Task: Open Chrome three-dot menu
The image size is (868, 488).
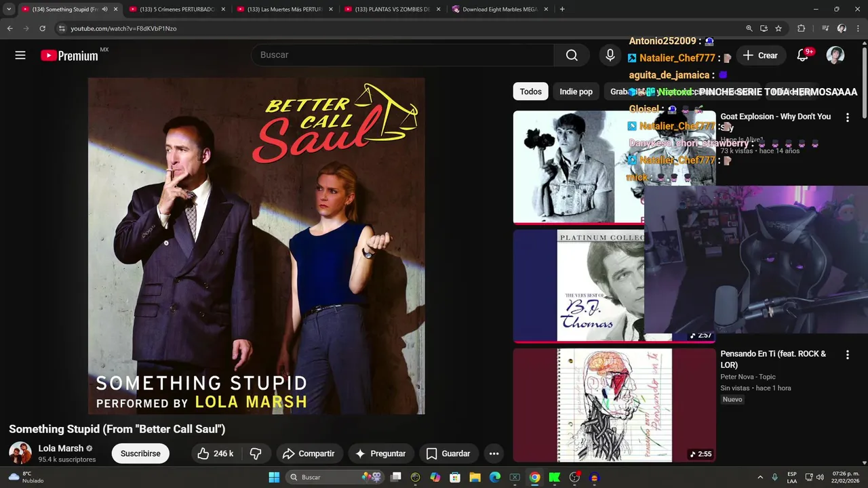Action: point(857,28)
